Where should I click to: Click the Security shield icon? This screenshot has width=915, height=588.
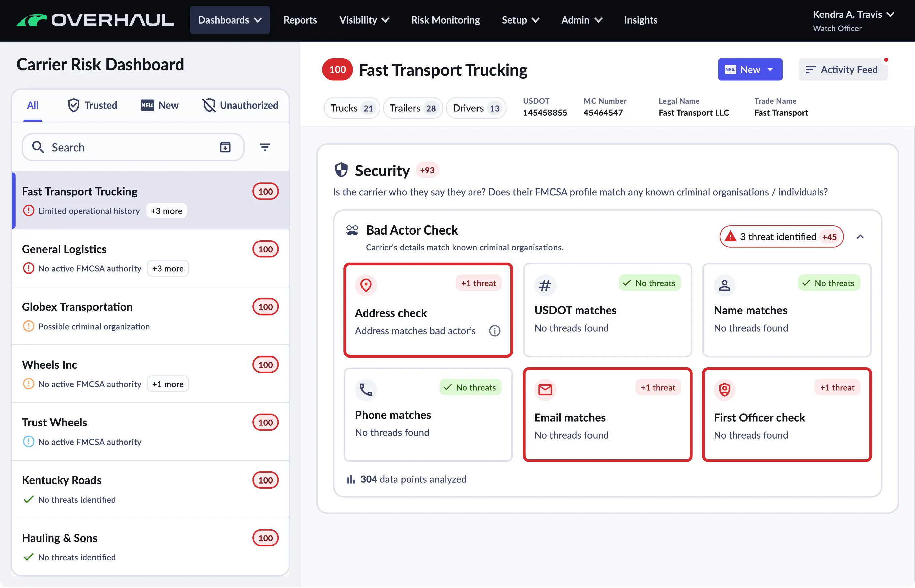pyautogui.click(x=341, y=170)
